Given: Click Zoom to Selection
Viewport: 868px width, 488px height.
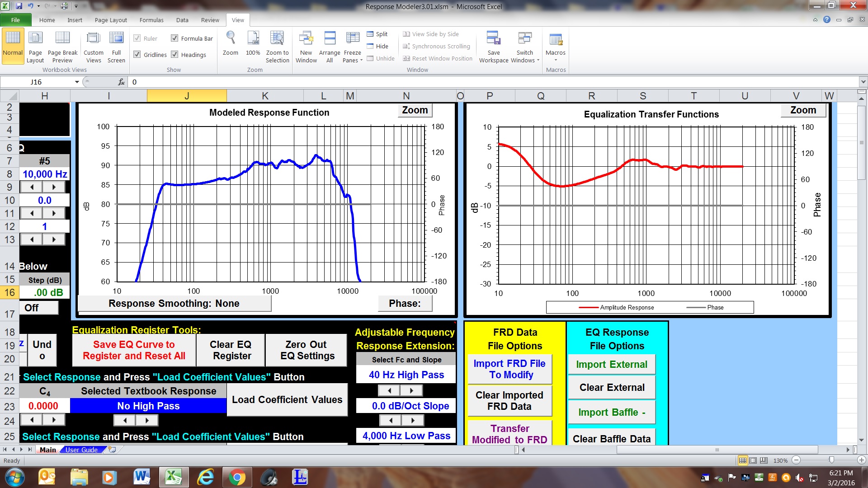Looking at the screenshot, I should [x=277, y=47].
